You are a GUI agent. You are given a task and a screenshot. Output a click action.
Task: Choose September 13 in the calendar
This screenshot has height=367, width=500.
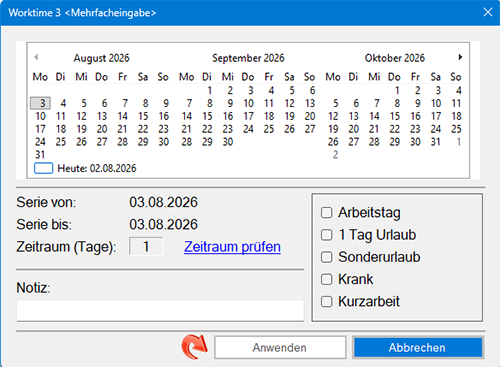310,103
